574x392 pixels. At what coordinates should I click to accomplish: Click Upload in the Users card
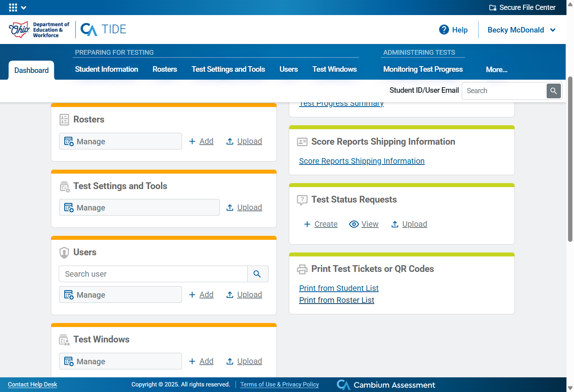coord(244,295)
